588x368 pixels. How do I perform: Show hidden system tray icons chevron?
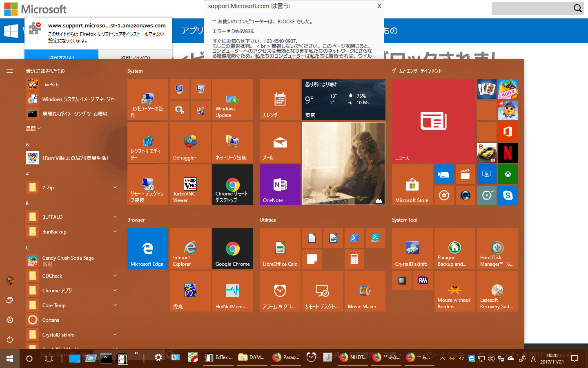point(442,359)
